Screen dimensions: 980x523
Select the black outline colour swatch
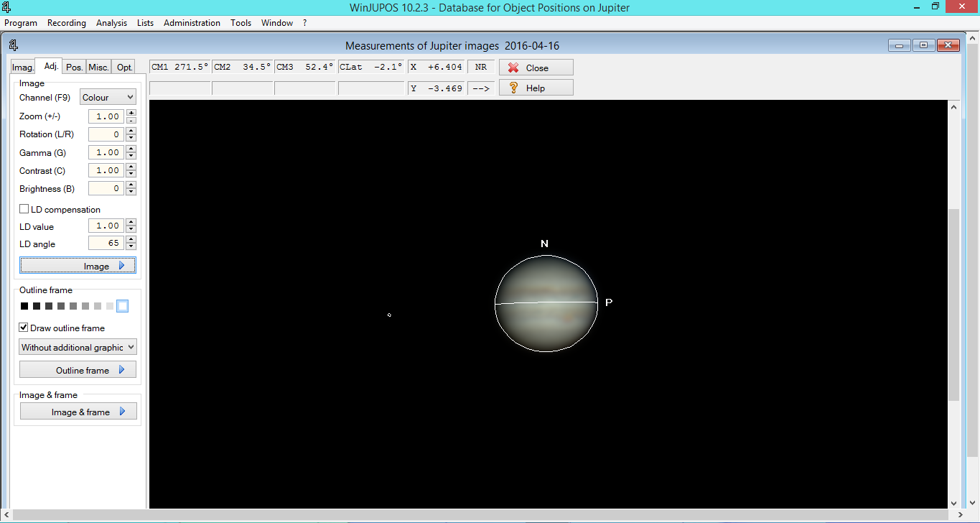click(x=24, y=306)
